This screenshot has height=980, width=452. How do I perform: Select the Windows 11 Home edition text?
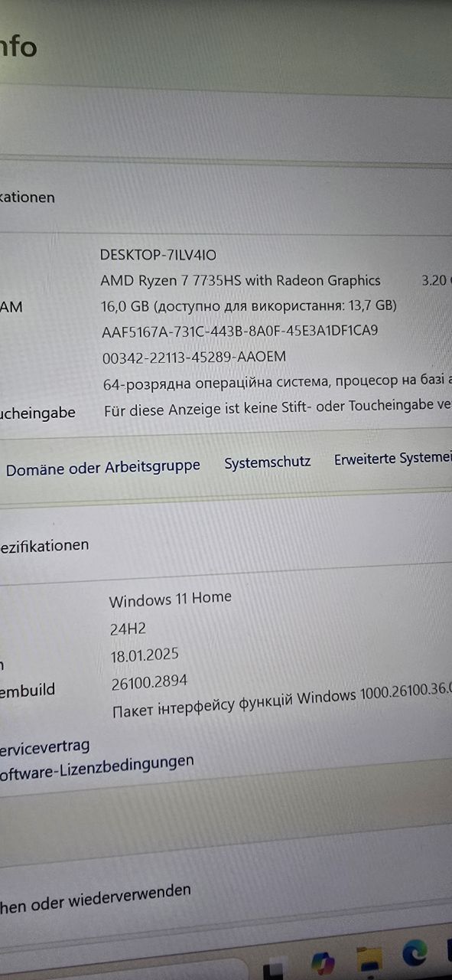[x=170, y=599]
